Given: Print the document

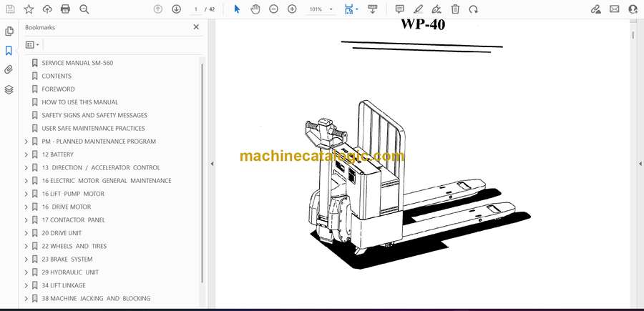Looking at the screenshot, I should [65, 9].
